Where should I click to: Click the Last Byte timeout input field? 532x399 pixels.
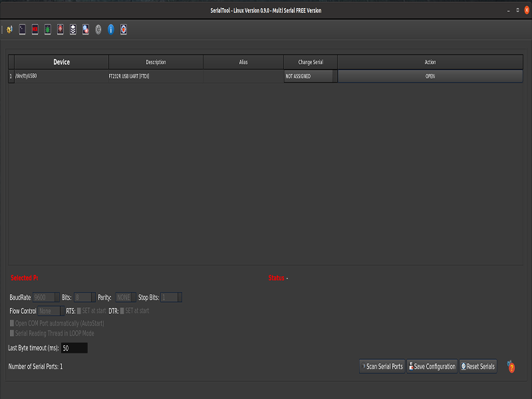coord(75,346)
